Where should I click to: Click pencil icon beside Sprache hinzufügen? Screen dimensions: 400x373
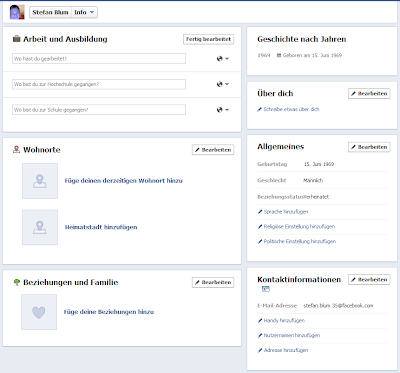(260, 212)
